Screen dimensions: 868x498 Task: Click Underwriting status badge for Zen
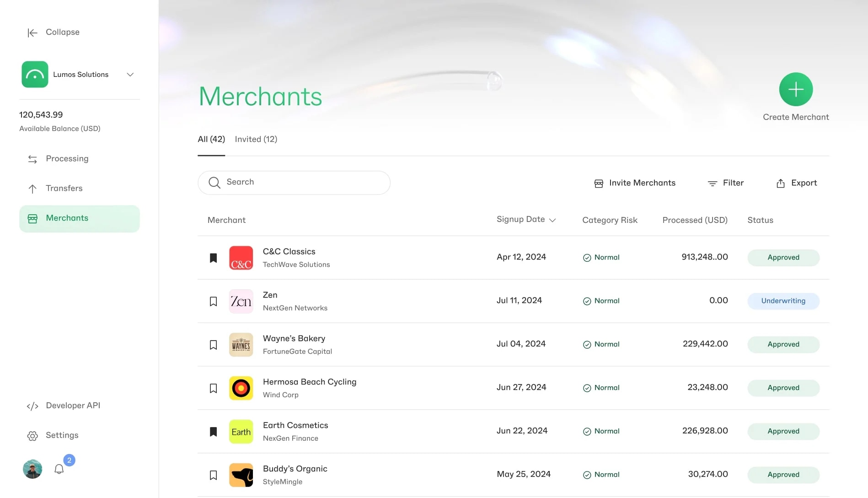(783, 301)
